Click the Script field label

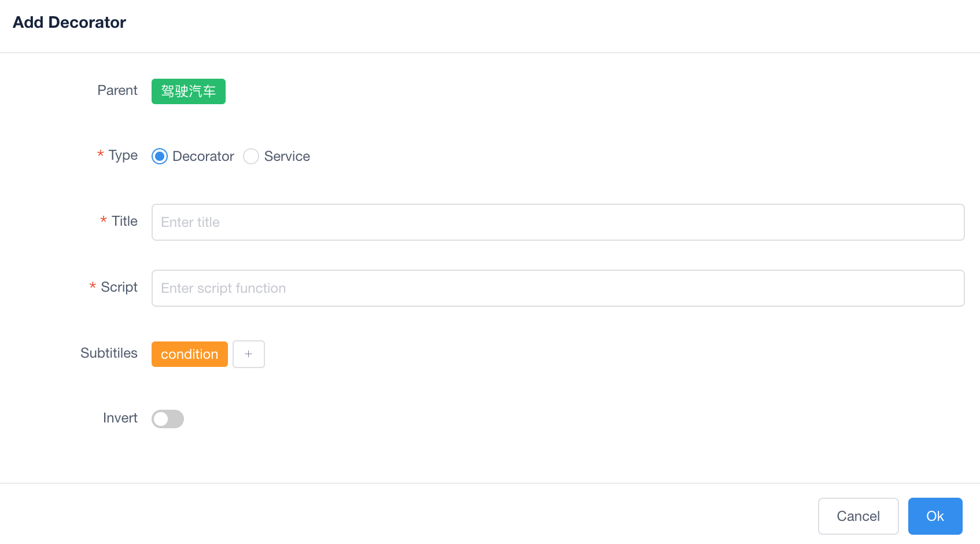pos(119,287)
